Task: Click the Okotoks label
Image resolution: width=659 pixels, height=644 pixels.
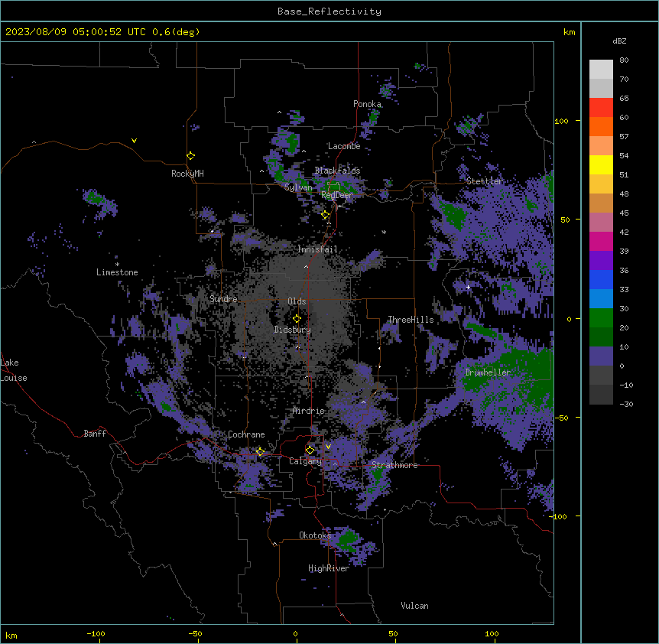Action: point(315,535)
